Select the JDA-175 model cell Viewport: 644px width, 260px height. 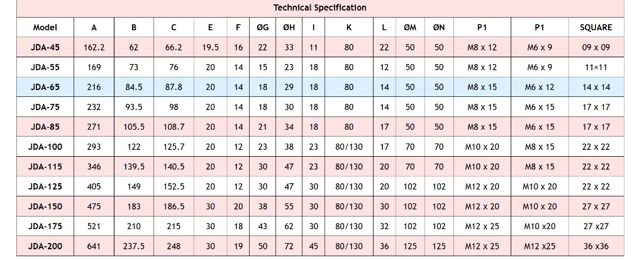click(x=45, y=226)
